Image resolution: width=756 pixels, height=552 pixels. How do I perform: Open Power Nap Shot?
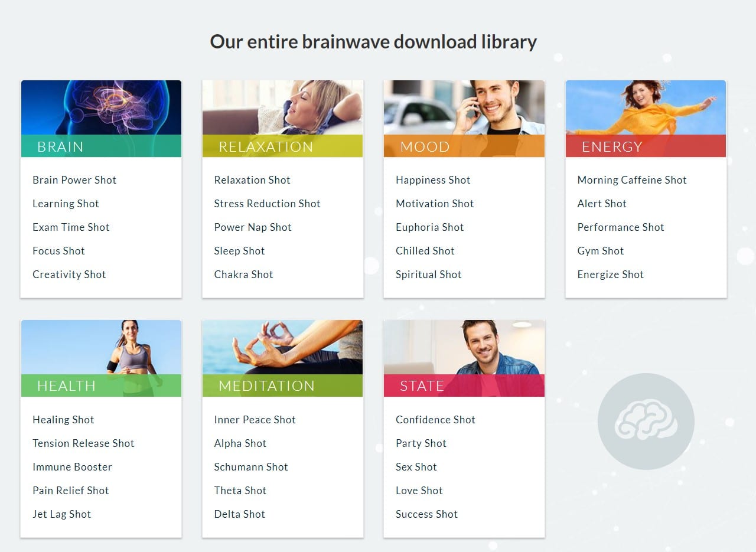click(x=253, y=227)
